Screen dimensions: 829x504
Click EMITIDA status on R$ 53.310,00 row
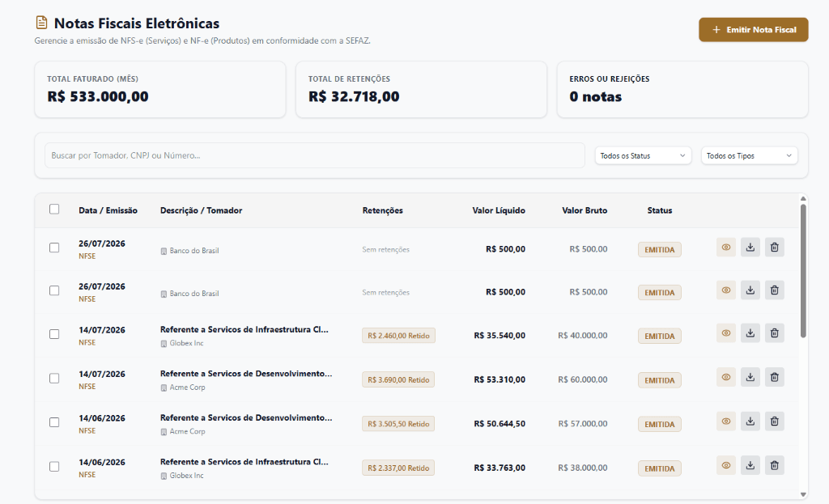point(659,380)
